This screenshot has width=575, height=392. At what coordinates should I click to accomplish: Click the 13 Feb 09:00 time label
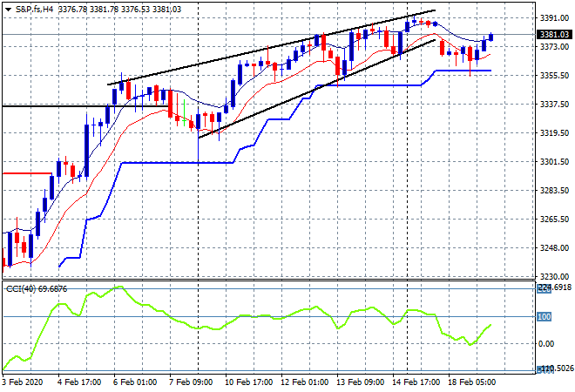click(x=360, y=382)
